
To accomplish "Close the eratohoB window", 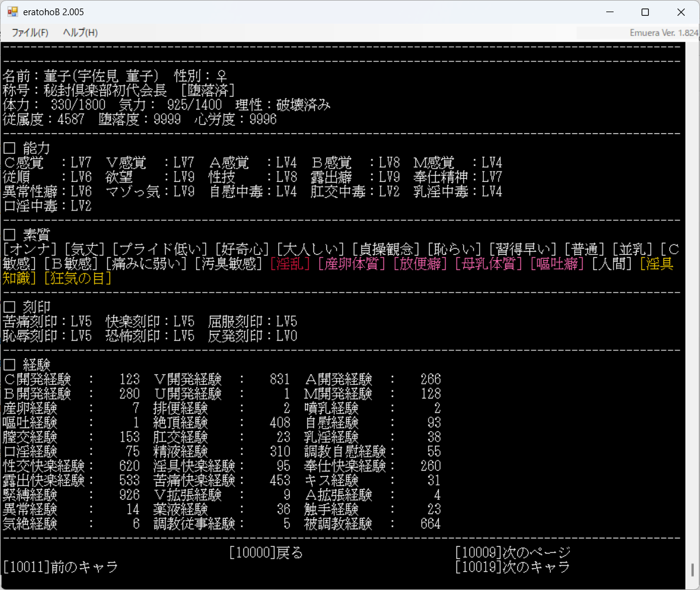I will 681,12.
